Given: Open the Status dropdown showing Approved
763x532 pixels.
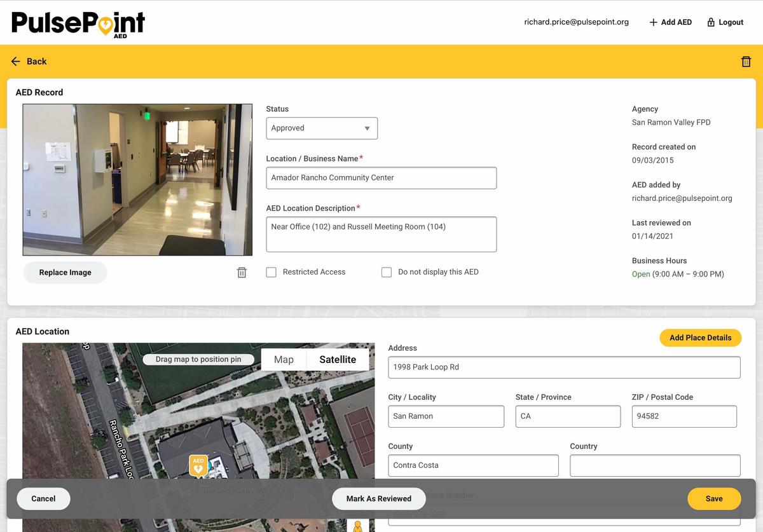Looking at the screenshot, I should pos(322,128).
